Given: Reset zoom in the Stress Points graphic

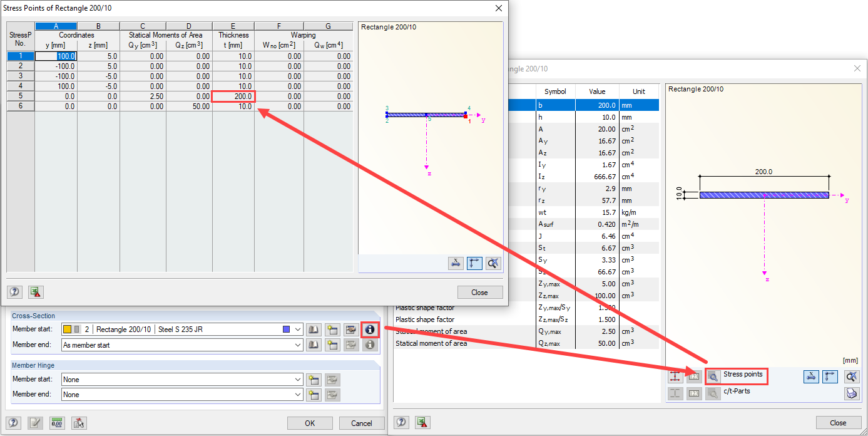Looking at the screenshot, I should pos(493,263).
